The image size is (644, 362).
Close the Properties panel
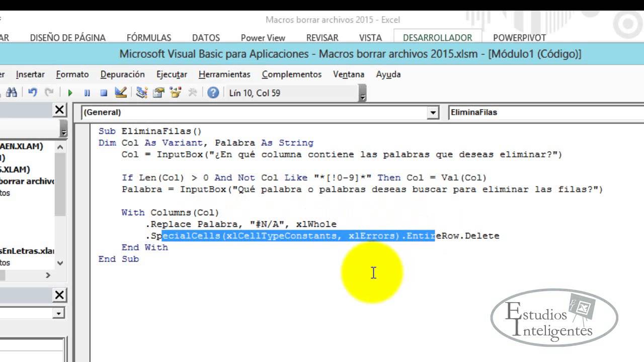click(59, 295)
